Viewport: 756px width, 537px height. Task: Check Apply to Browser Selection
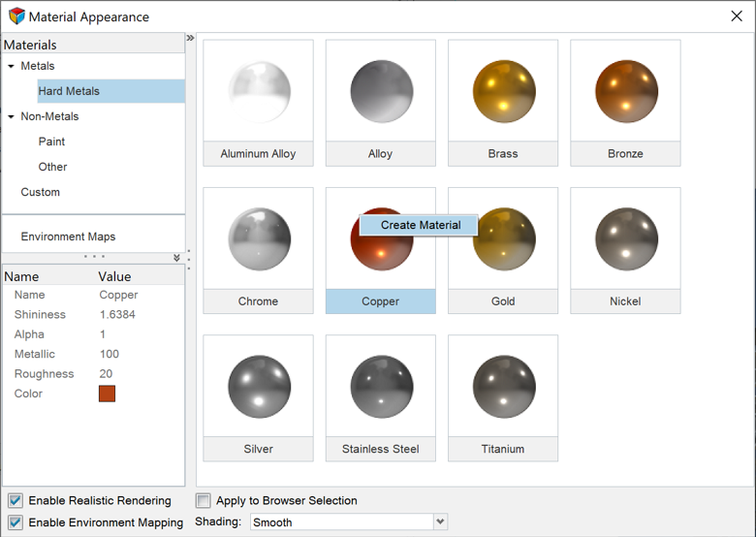[203, 501]
